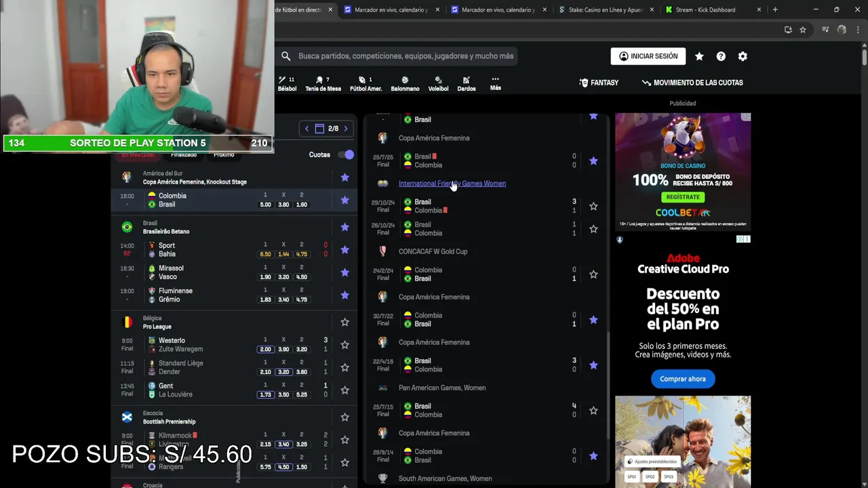Select the Dardos sport icon

click(x=466, y=83)
